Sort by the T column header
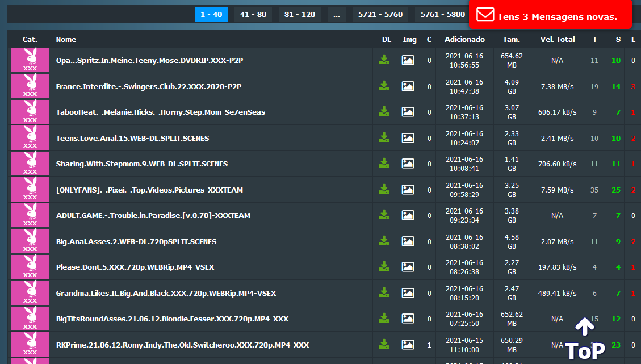 (x=594, y=40)
